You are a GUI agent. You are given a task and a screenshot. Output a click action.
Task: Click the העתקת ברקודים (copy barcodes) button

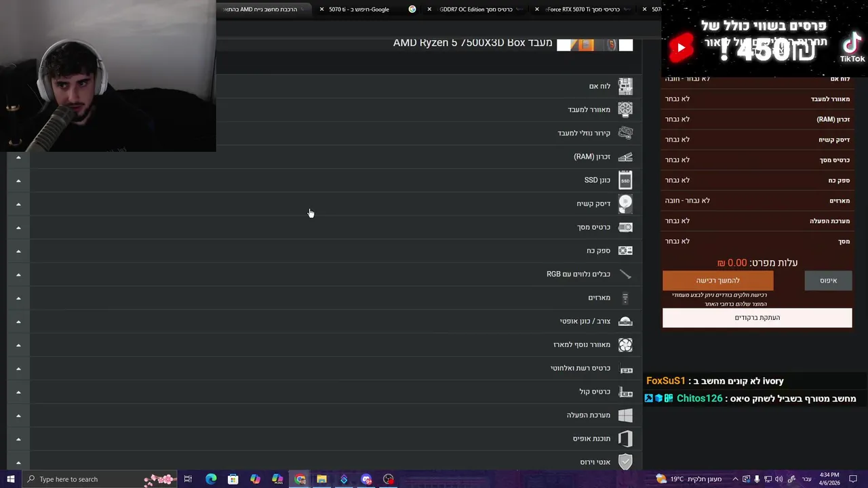pyautogui.click(x=757, y=318)
